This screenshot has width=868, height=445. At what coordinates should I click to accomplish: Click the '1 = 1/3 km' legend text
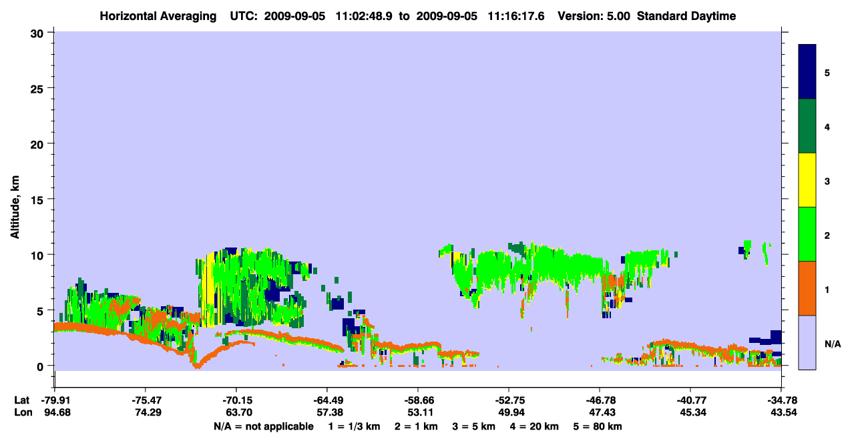pos(355,426)
